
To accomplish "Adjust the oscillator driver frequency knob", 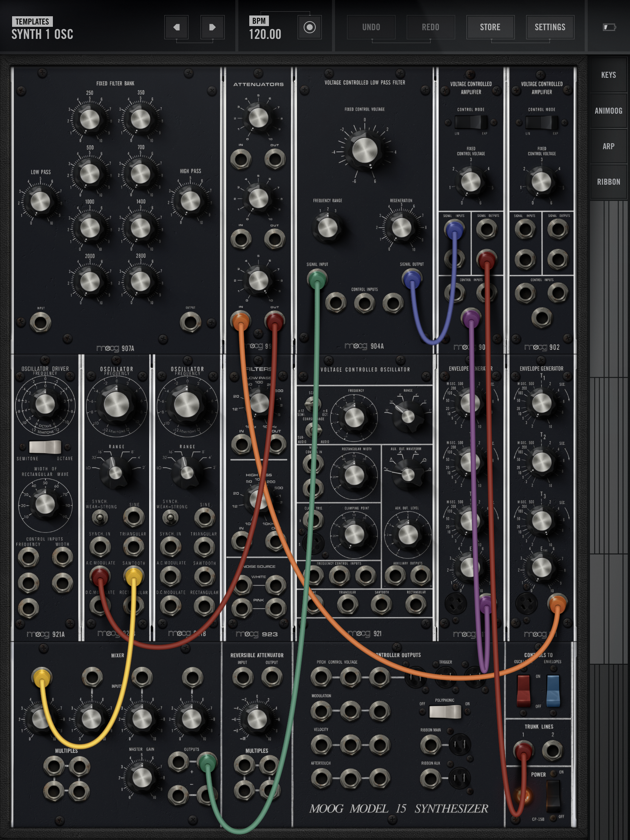I will (45, 404).
